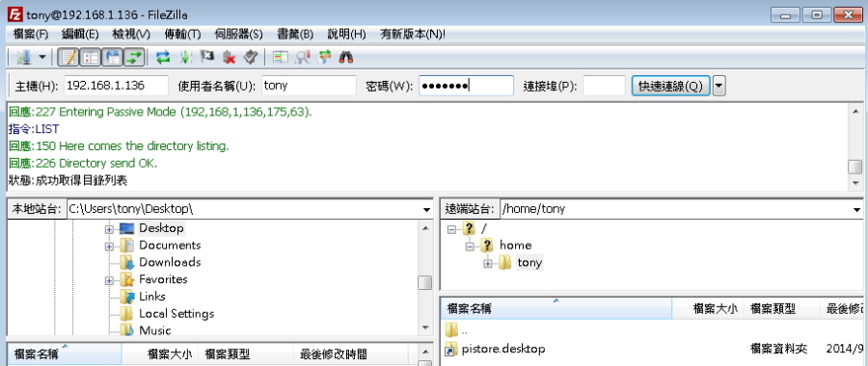Refresh file and folder lists icon
Viewport: 868px width, 366px height.
click(x=162, y=57)
